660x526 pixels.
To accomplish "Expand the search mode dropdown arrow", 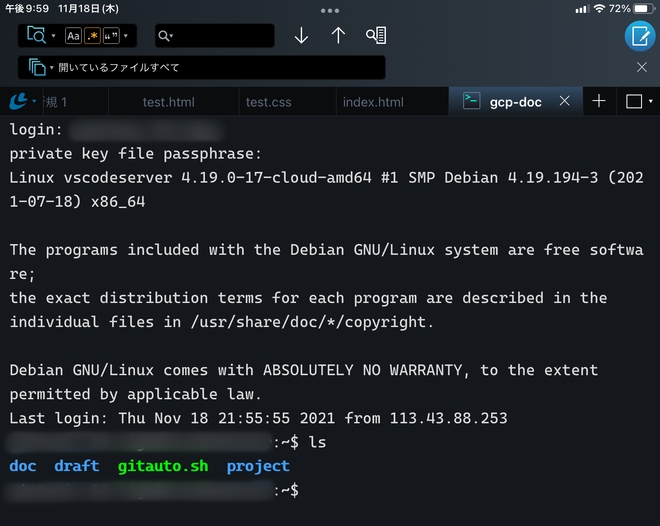I will click(x=53, y=36).
